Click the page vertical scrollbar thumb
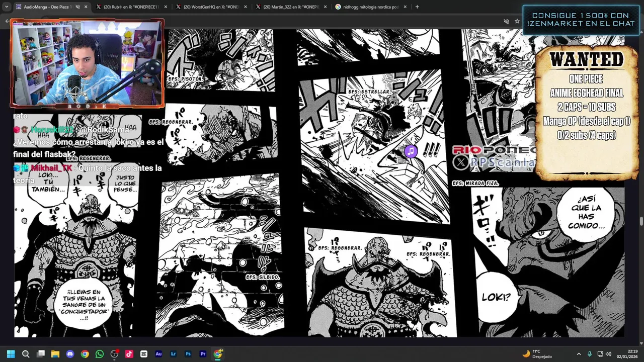This screenshot has width=644, height=362. coord(641,222)
